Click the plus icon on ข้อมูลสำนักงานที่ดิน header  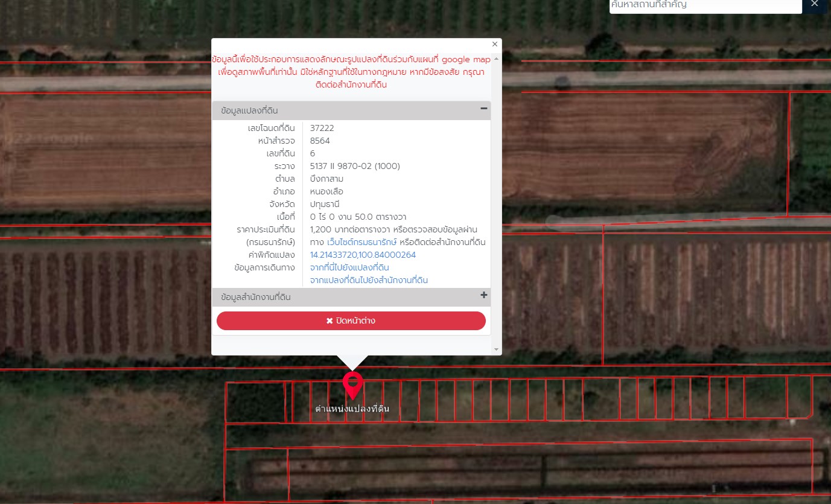483,295
